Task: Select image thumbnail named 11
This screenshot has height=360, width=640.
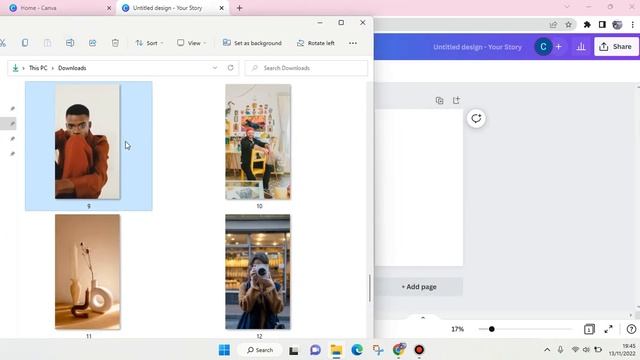Action: coord(88,271)
